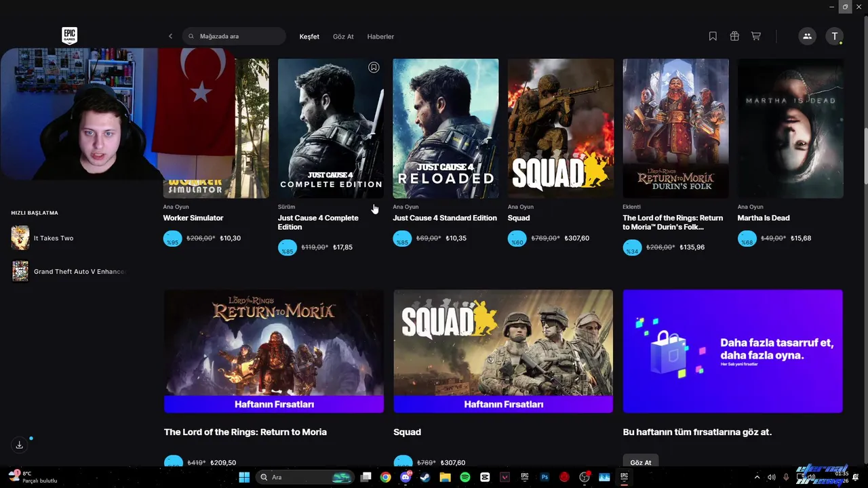Open the Windows Start menu

click(x=244, y=477)
